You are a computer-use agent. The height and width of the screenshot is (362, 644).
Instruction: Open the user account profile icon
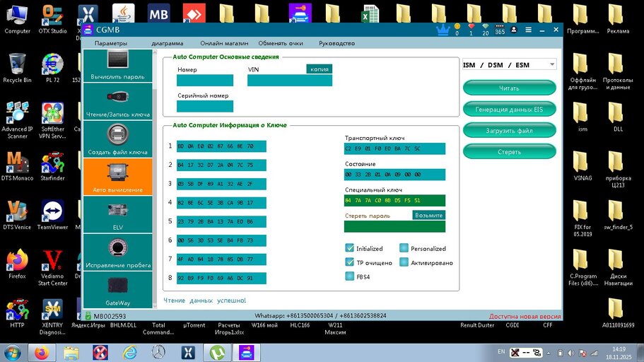click(513, 29)
